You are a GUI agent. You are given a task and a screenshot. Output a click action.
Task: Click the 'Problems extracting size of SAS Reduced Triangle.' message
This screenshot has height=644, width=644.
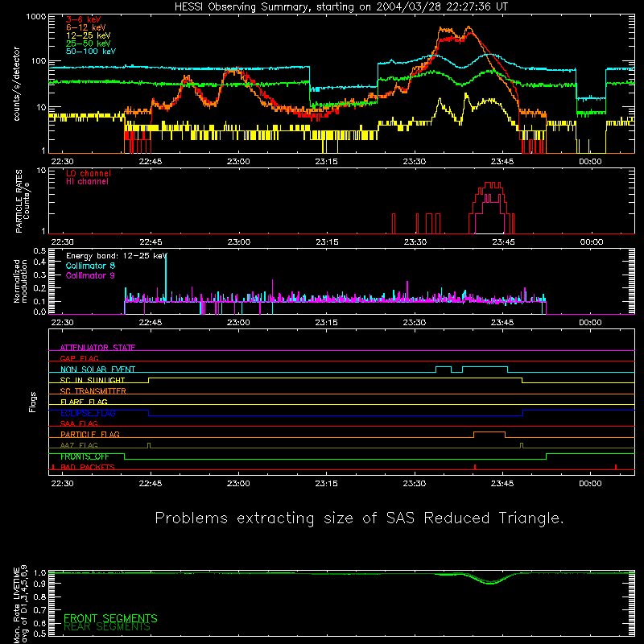[359, 518]
